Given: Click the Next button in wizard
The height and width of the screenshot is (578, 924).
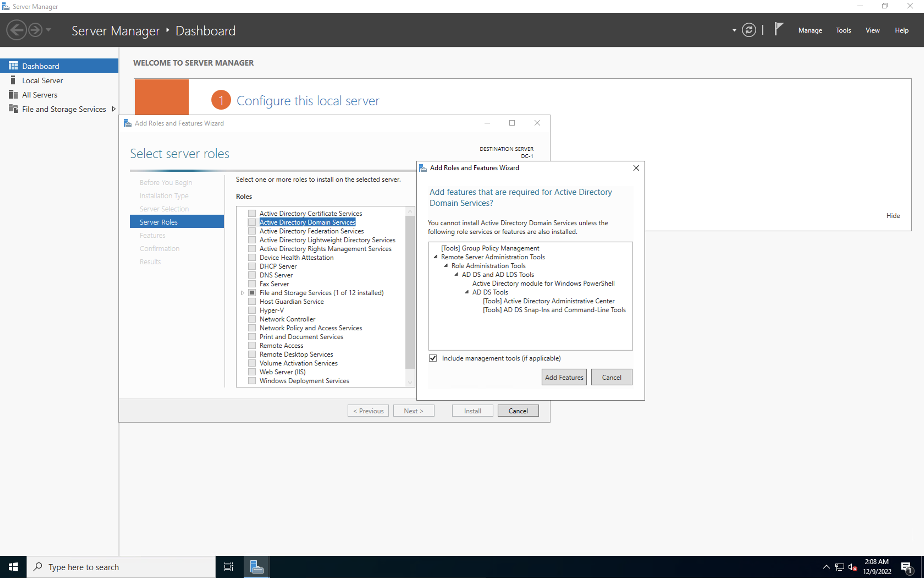Looking at the screenshot, I should [x=414, y=411].
